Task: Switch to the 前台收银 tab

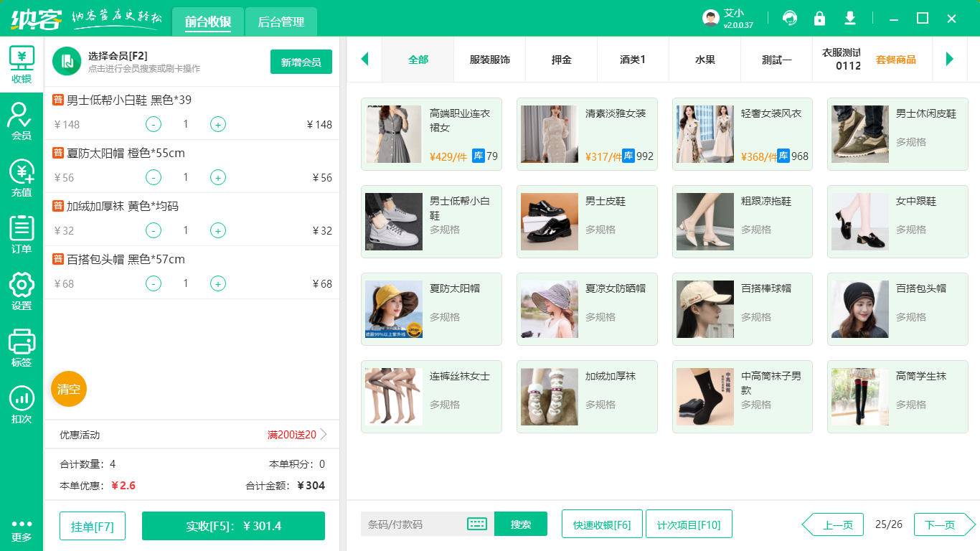Action: [x=208, y=22]
